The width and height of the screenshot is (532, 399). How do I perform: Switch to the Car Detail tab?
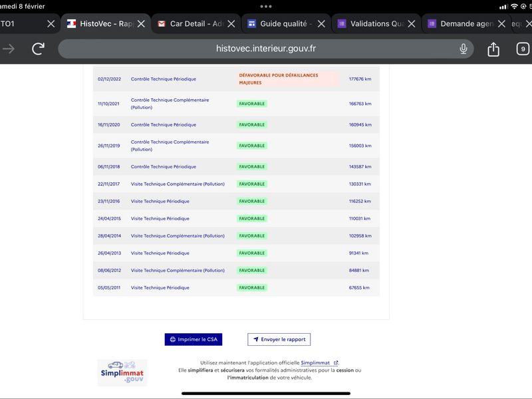192,24
